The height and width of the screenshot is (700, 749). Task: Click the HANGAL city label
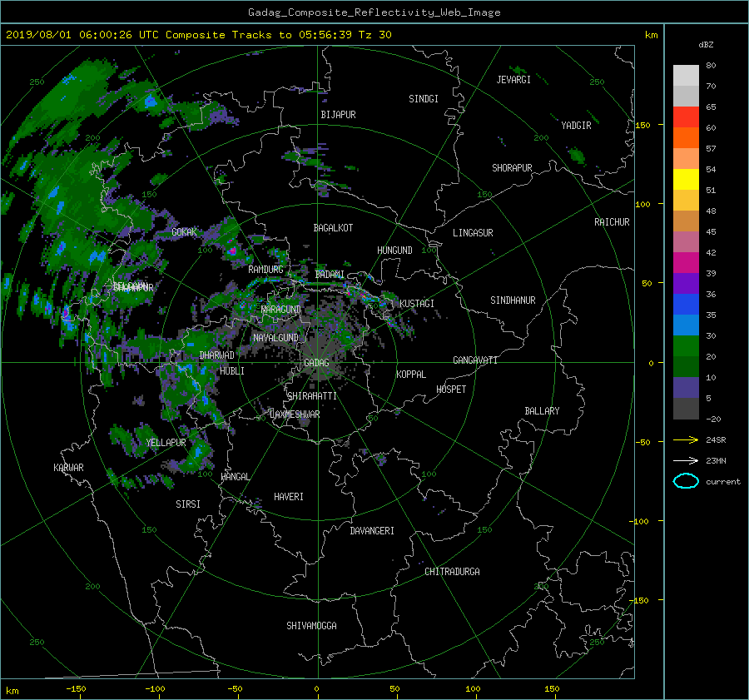[236, 477]
